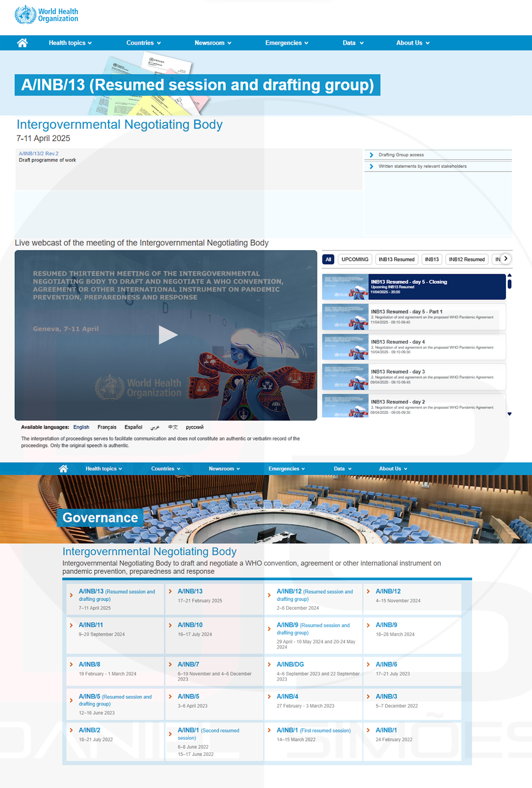Open About Us in lower navigation bar
532x788 pixels.
click(393, 468)
